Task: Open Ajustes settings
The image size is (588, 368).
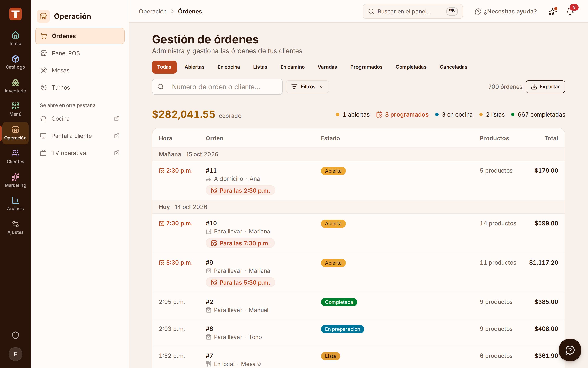Action: click(15, 228)
